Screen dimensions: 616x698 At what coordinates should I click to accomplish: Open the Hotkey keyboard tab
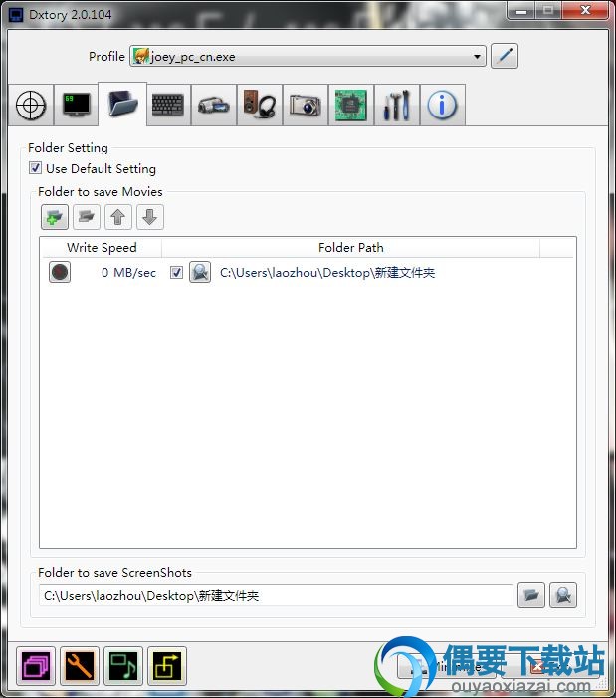tap(168, 106)
